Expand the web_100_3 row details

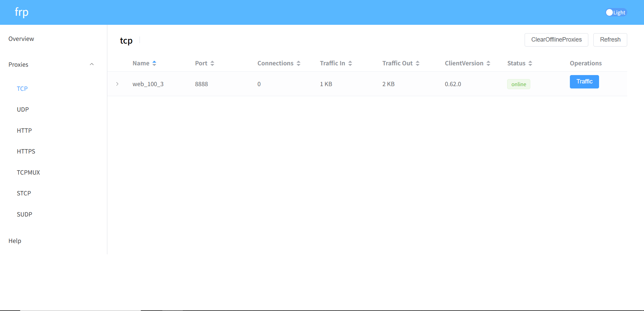[x=117, y=84]
